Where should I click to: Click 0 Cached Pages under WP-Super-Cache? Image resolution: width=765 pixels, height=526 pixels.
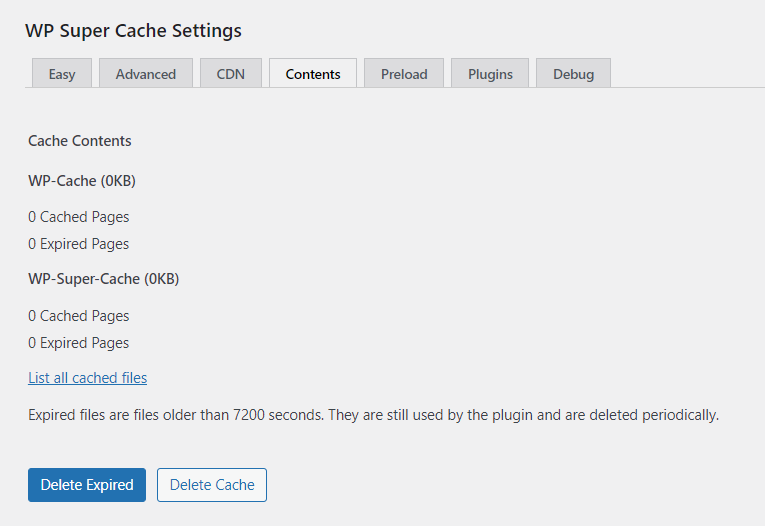point(78,316)
